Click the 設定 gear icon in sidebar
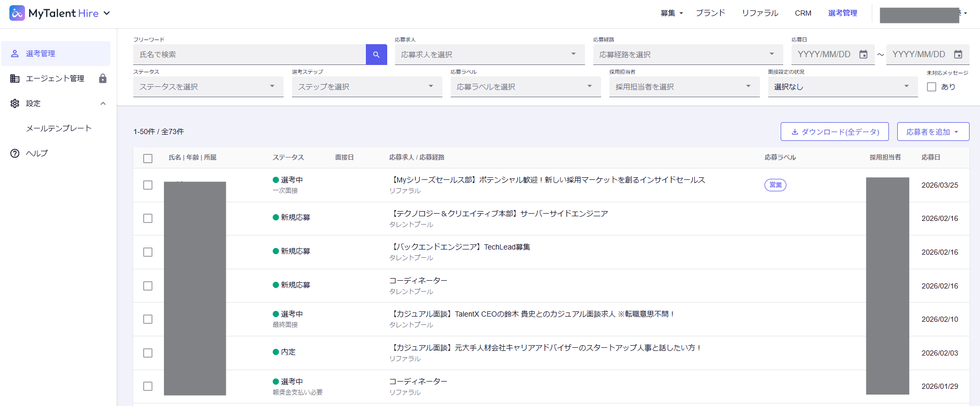The height and width of the screenshot is (406, 980). 15,103
